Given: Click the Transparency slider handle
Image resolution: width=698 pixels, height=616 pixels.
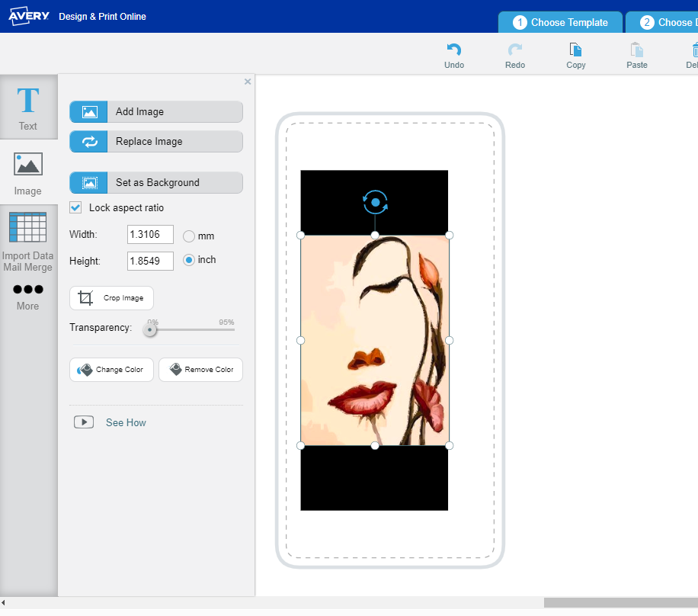Looking at the screenshot, I should click(x=151, y=330).
